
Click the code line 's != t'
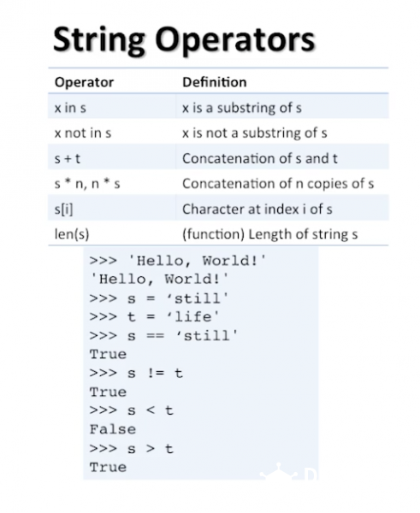136,373
